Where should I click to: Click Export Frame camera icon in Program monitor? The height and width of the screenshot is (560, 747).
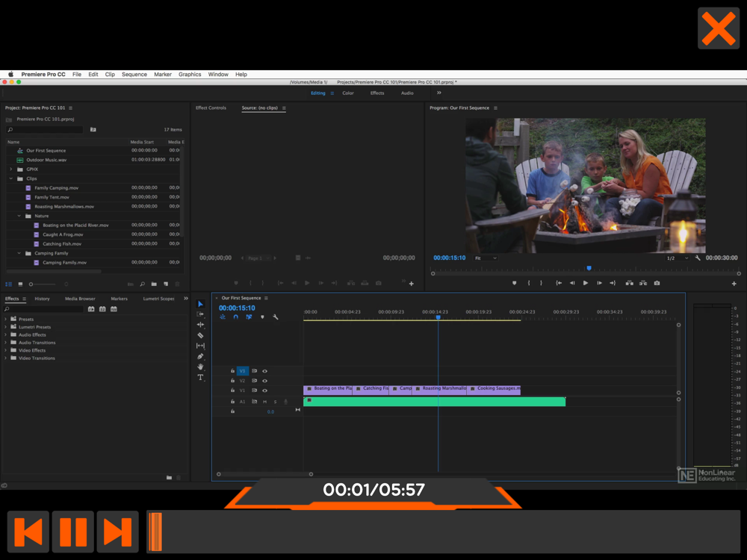(657, 283)
